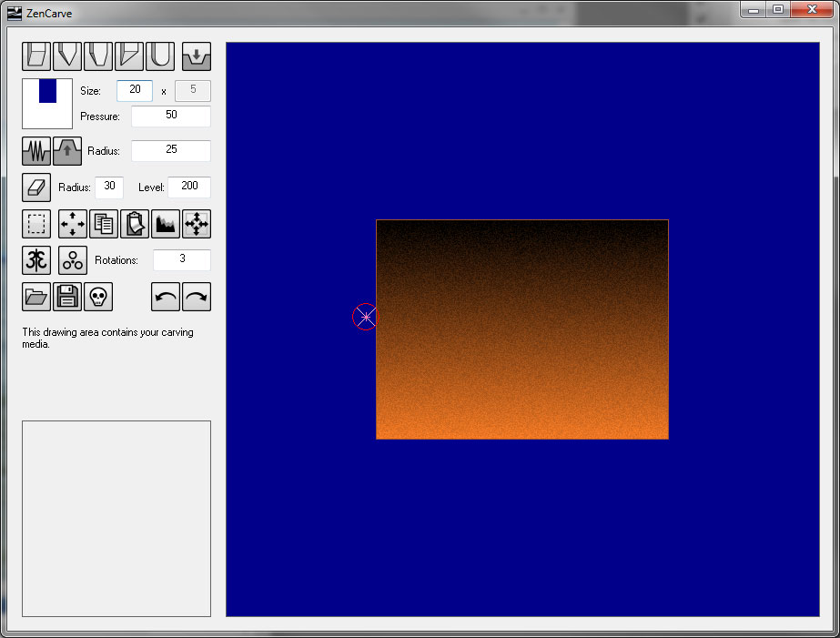Select the V-shaped pointed gouge tool
Image resolution: width=840 pixels, height=638 pixels.
click(x=67, y=56)
